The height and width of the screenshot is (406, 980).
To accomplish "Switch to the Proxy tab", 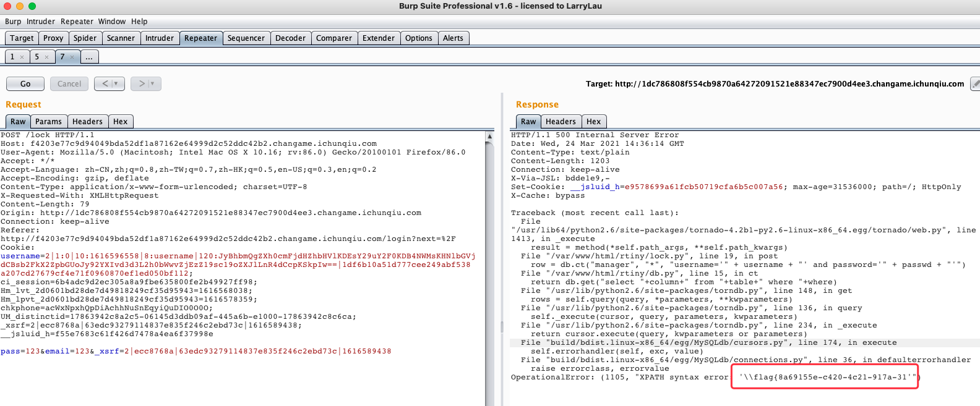I will [53, 38].
